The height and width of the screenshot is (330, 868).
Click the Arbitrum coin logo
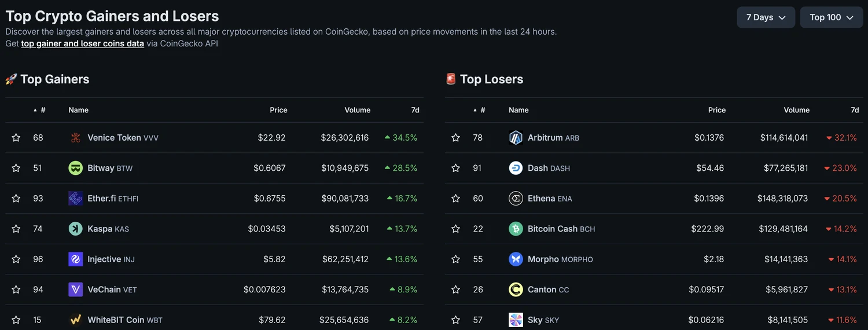(516, 138)
